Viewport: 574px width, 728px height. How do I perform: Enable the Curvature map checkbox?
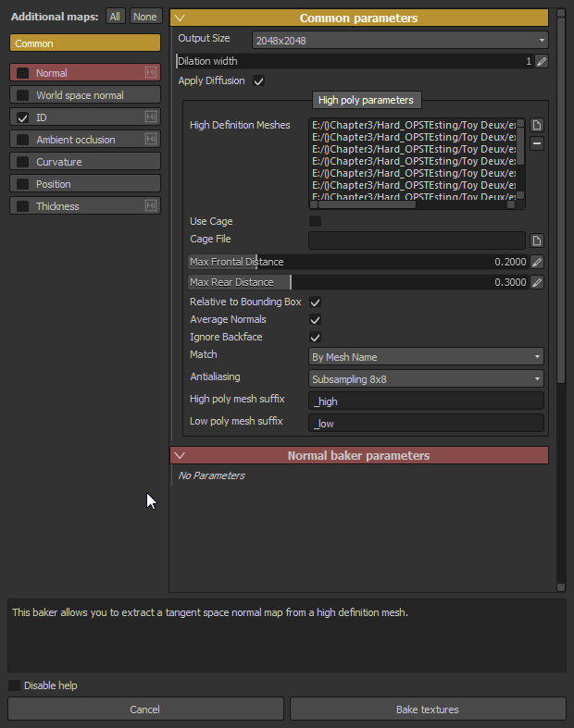23,162
